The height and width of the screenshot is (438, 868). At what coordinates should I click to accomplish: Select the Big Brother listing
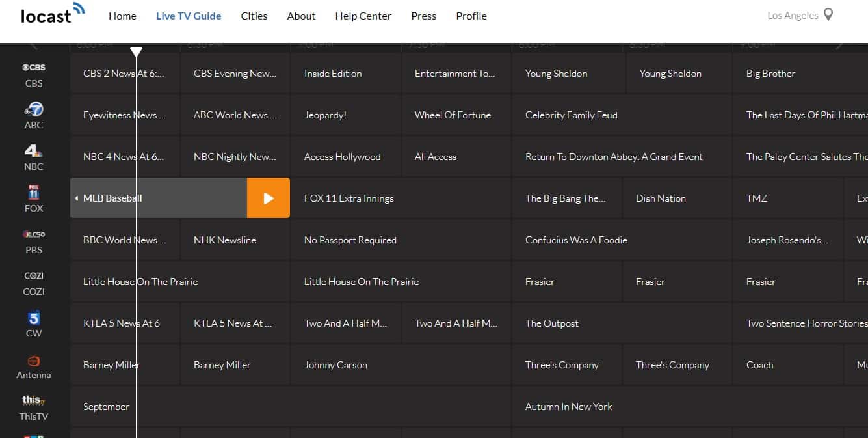800,74
